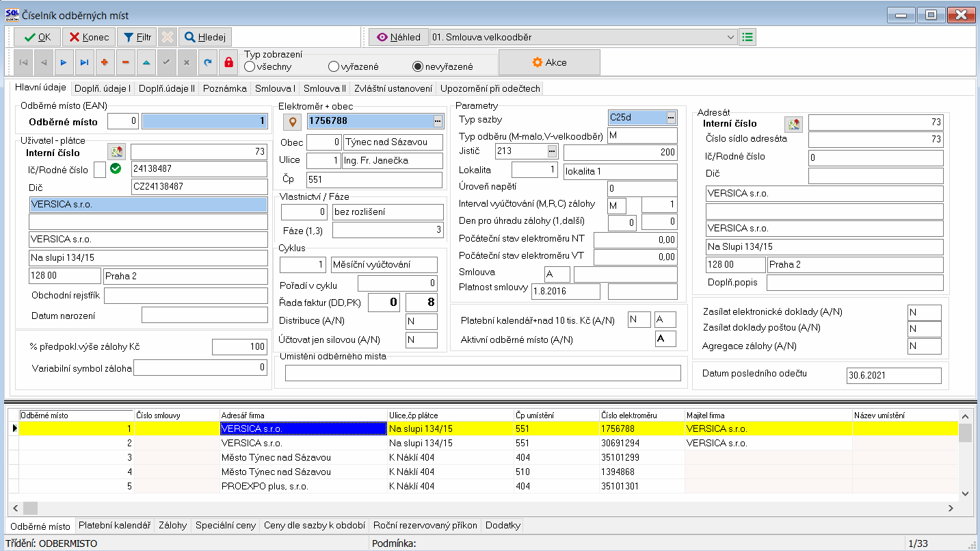The height and width of the screenshot is (551, 980).
Task: Switch to Doplň.údaje II tab
Action: click(x=167, y=88)
